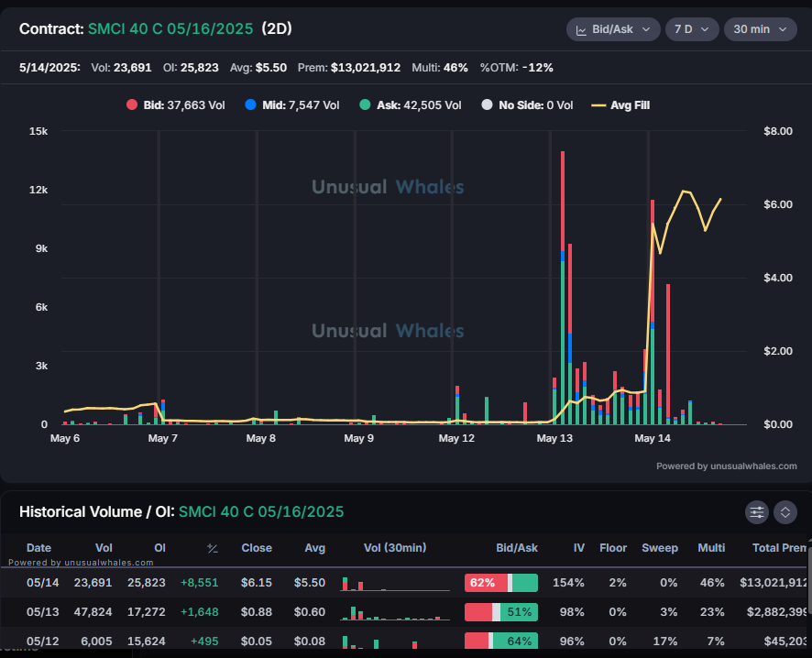812x658 pixels.
Task: Click the chart icon in Bid/Ask dropdown
Action: tap(582, 30)
